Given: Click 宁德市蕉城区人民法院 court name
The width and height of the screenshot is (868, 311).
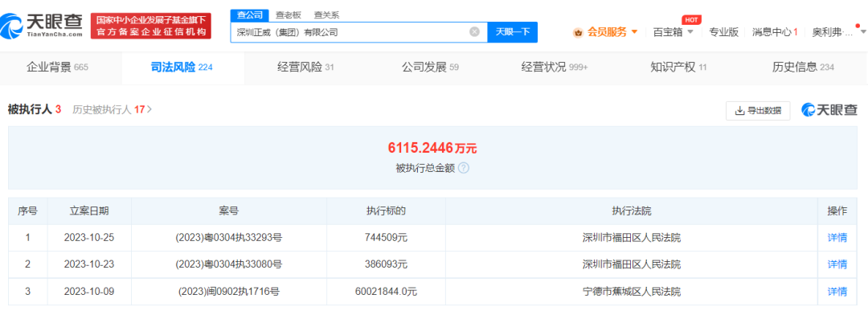Looking at the screenshot, I should tap(632, 291).
